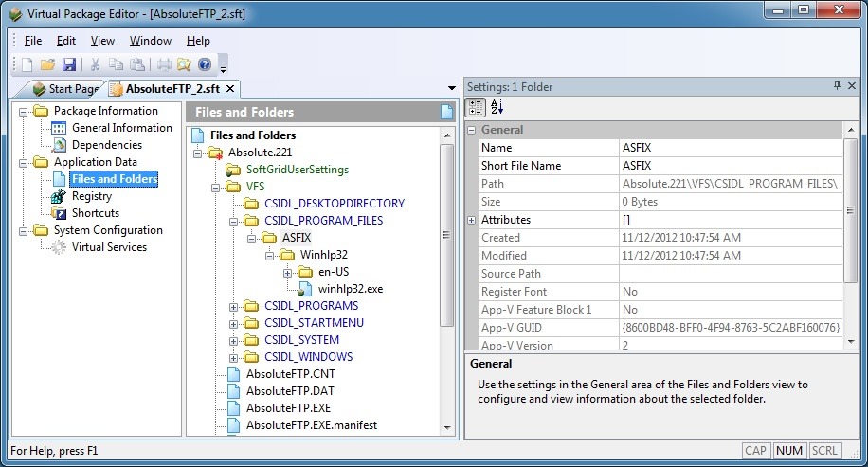The width and height of the screenshot is (868, 467).
Task: Close the Settings panel
Action: point(854,86)
